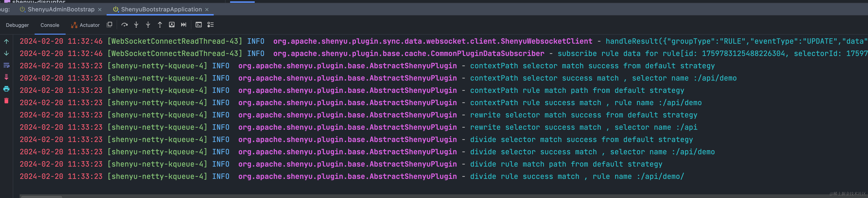Click log text 'rewrite selector success match , selector name :/api'
This screenshot has width=868, height=198.
(584, 127)
